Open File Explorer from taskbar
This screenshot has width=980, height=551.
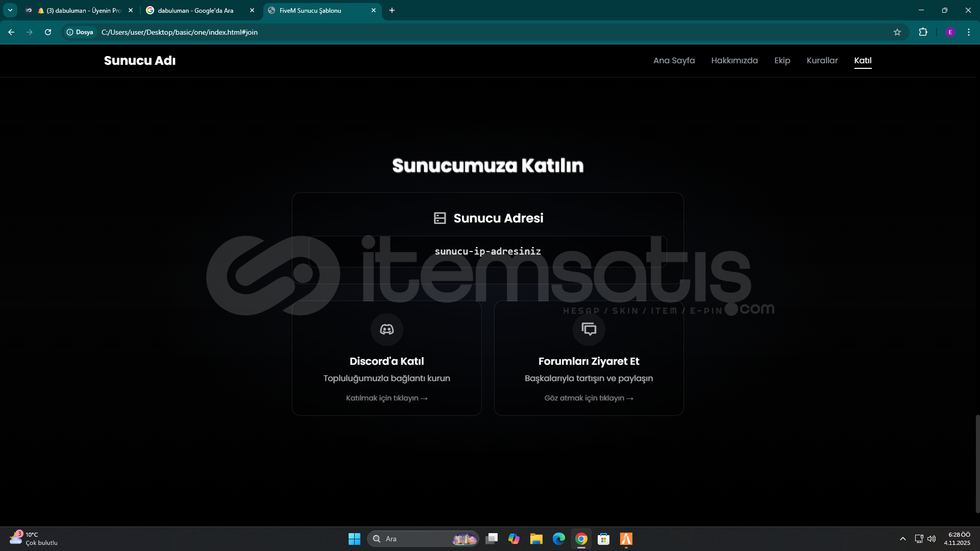[536, 539]
